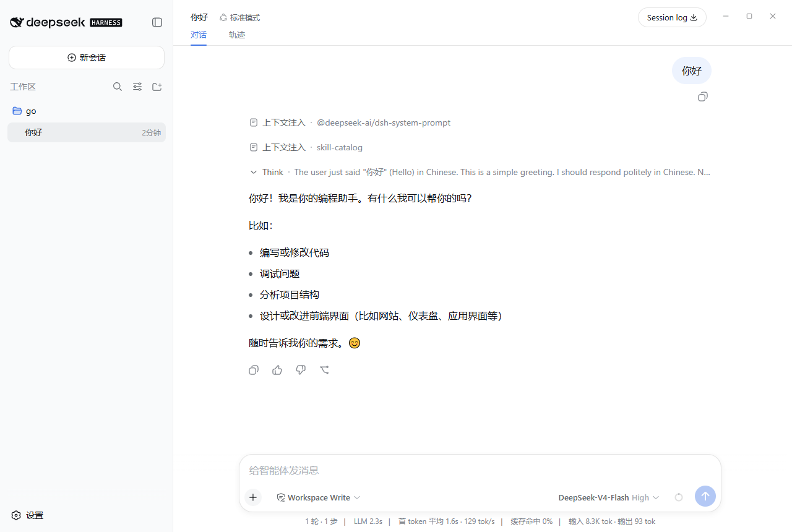Viewport: 792px width, 532px height.
Task: Switch to the 轨迹 tab
Action: [237, 35]
